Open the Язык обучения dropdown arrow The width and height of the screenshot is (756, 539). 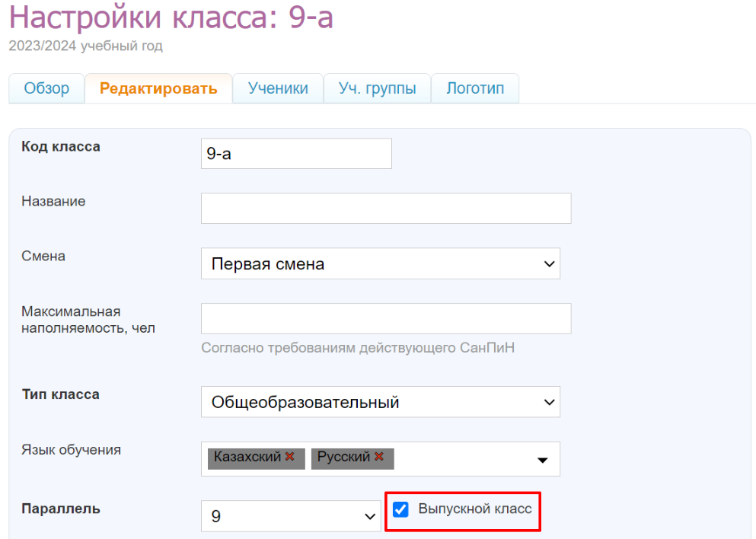pos(542,460)
